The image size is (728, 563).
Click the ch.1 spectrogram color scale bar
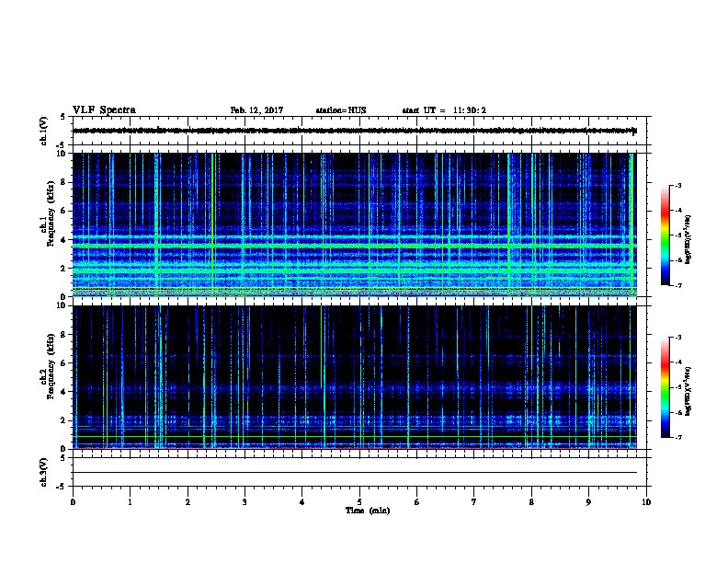665,236
